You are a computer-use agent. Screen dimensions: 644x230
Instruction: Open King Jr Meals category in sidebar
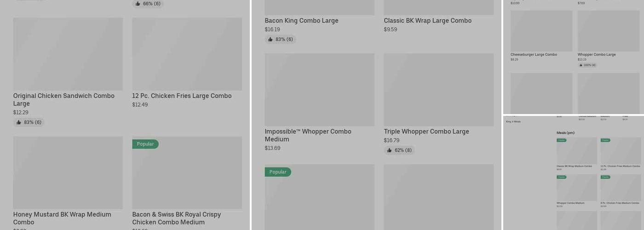pos(513,121)
